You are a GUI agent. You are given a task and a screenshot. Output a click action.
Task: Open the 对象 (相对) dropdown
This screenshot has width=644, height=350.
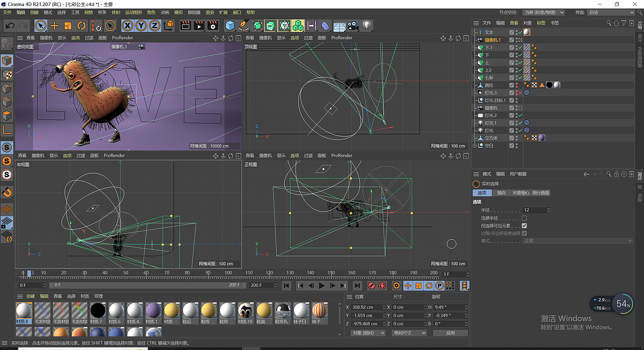pyautogui.click(x=368, y=333)
